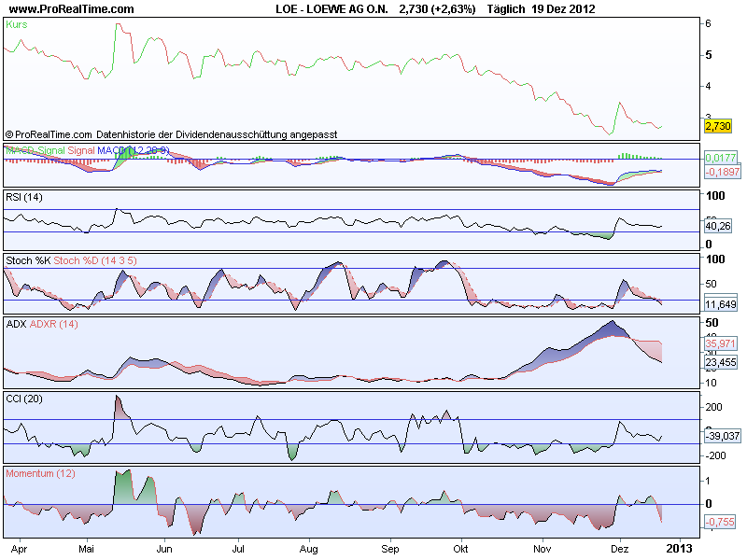Click the CCI axis value 200
The width and height of the screenshot is (747, 560).
tap(713, 407)
